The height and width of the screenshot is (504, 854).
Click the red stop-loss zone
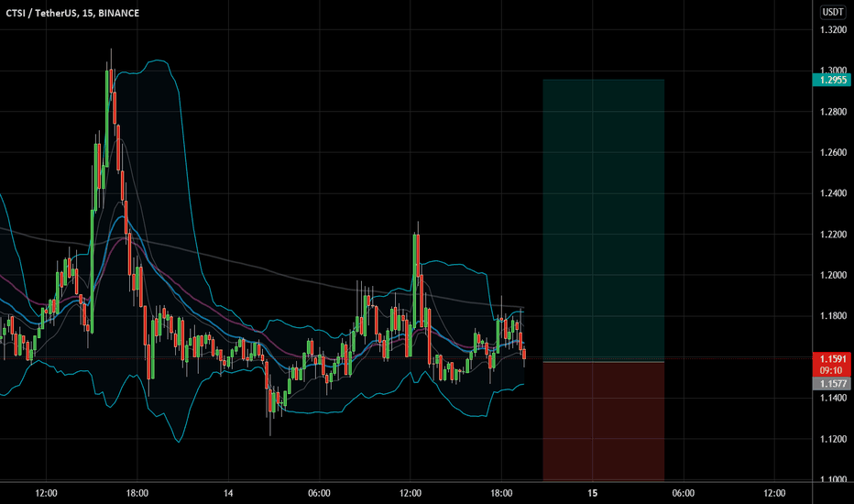[604, 422]
